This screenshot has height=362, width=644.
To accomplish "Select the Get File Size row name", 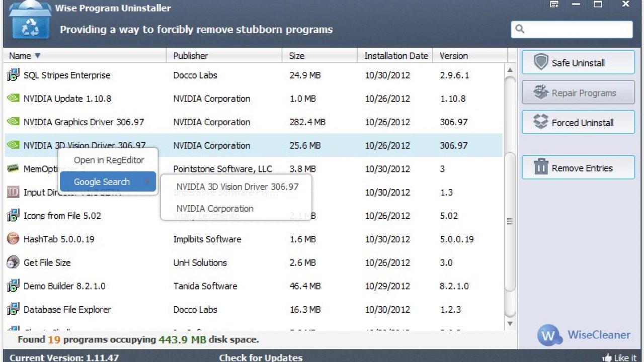I will 47,262.
